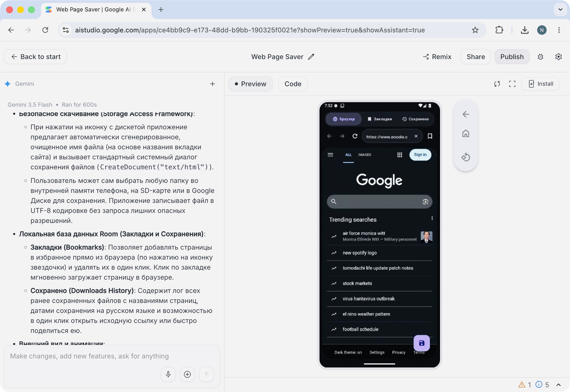The image size is (570, 392).
Task: Toggle Dark theme: on link
Action: [348, 352]
